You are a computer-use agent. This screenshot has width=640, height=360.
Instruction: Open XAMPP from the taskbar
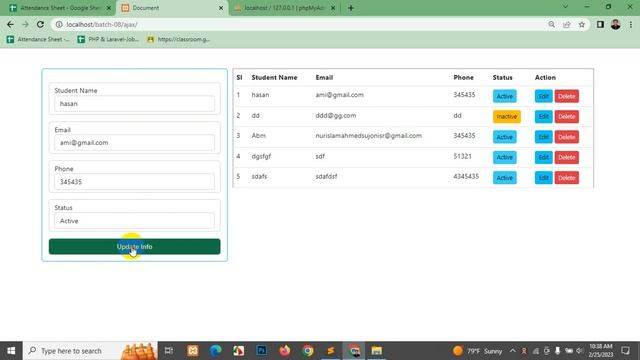tap(193, 351)
